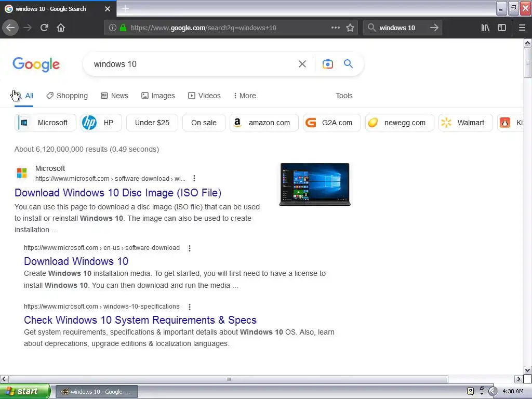The width and height of the screenshot is (532, 399).
Task: Click the Microsoft favicon next to first result
Action: [22, 173]
